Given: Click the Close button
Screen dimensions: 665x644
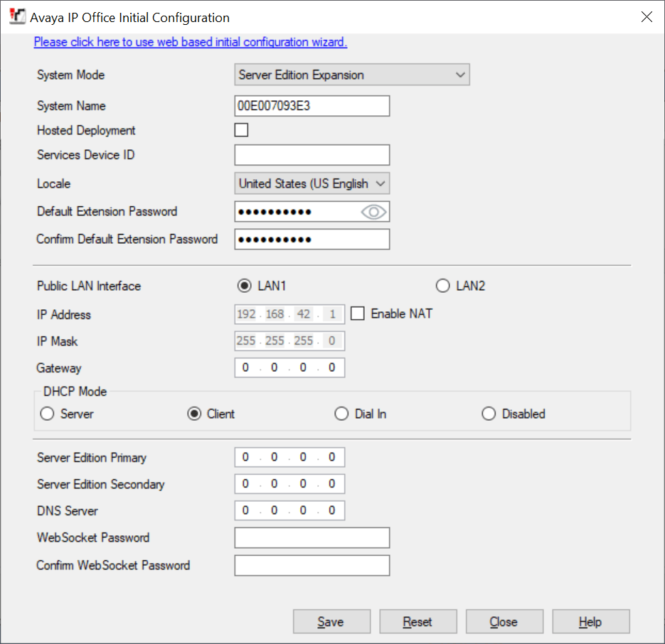Looking at the screenshot, I should 505,621.
